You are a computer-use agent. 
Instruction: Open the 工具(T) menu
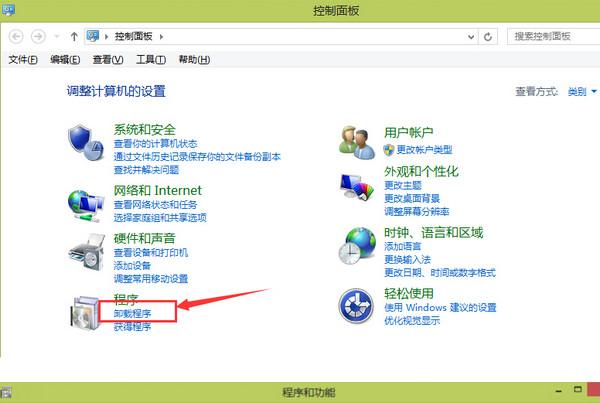click(x=151, y=59)
